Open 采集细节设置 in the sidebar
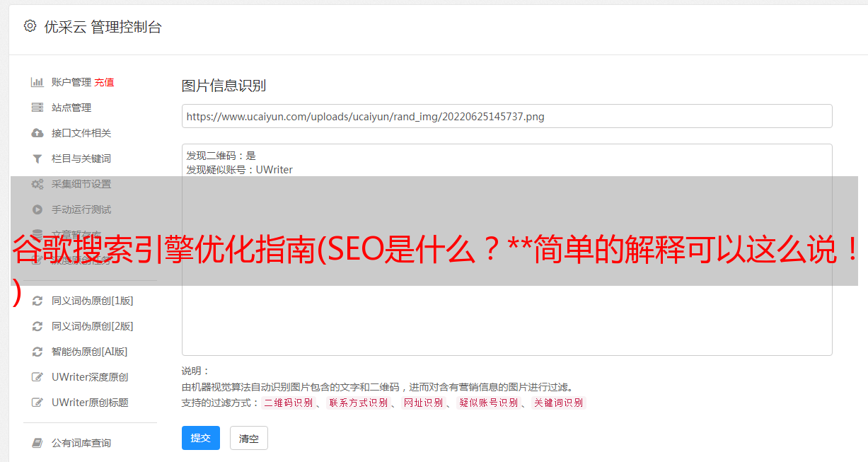Viewport: 868px width, 462px height. coord(81,184)
